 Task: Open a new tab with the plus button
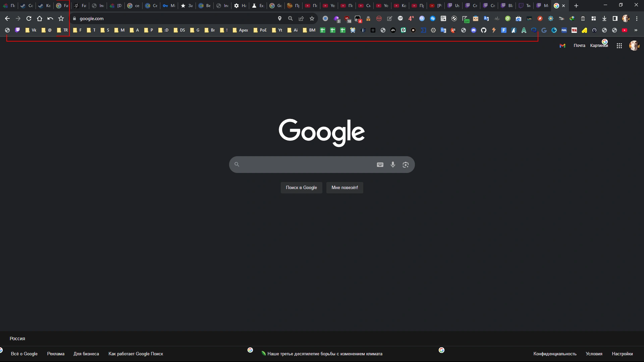click(x=576, y=6)
